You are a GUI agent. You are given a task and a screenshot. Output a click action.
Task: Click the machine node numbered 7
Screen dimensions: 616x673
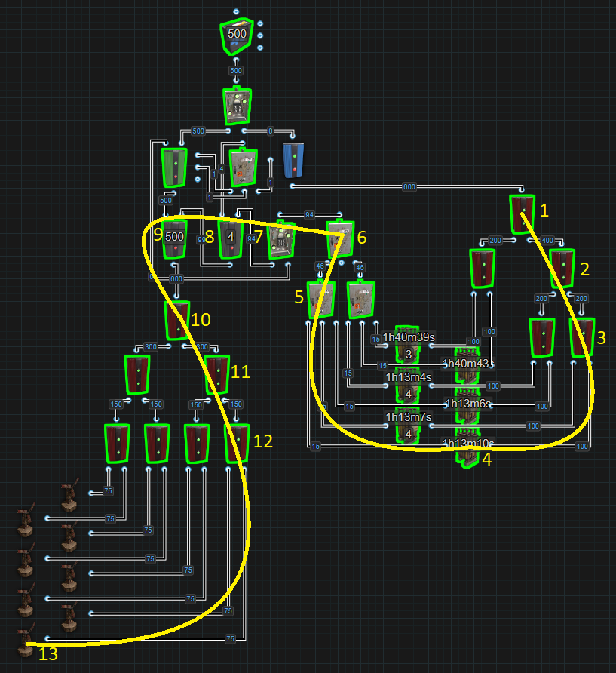pyautogui.click(x=283, y=241)
